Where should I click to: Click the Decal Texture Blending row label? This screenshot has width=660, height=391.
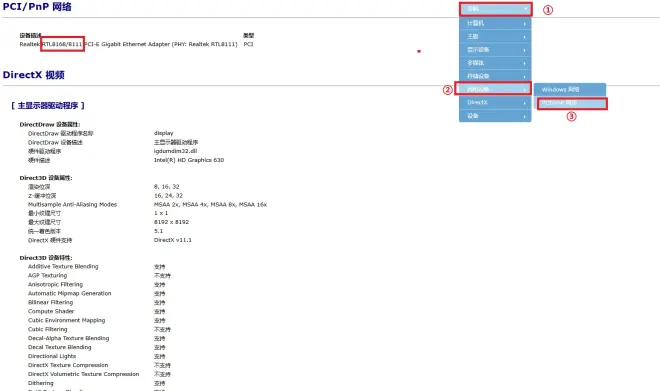(x=59, y=348)
